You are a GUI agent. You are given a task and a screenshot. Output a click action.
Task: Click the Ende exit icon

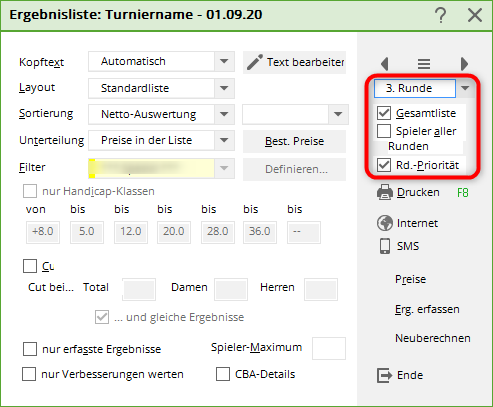[x=384, y=375]
